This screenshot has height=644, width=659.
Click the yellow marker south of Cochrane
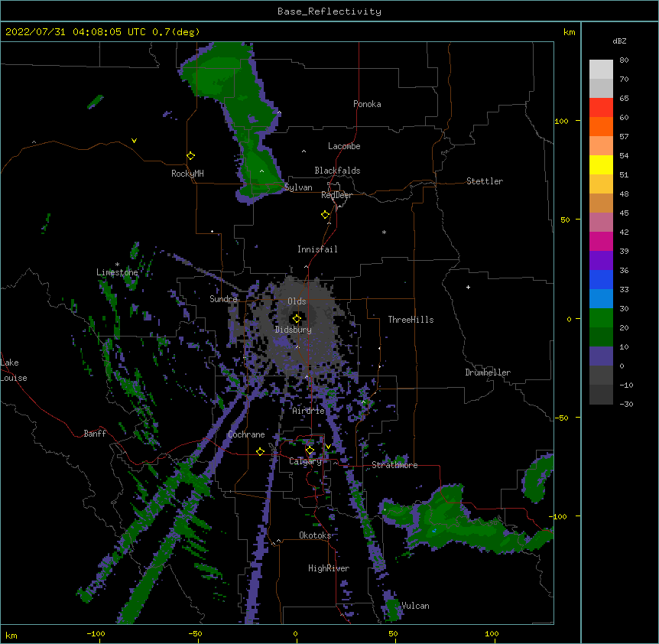[260, 451]
